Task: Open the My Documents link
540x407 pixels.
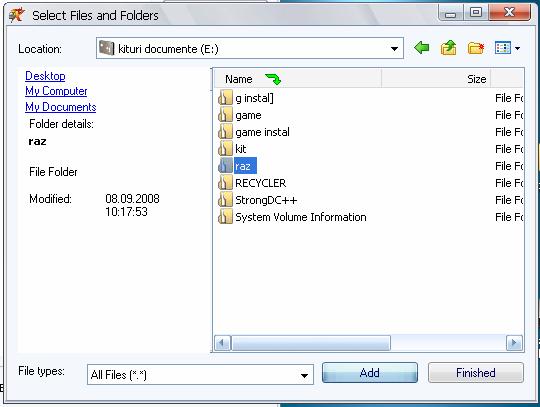Action: 61,107
